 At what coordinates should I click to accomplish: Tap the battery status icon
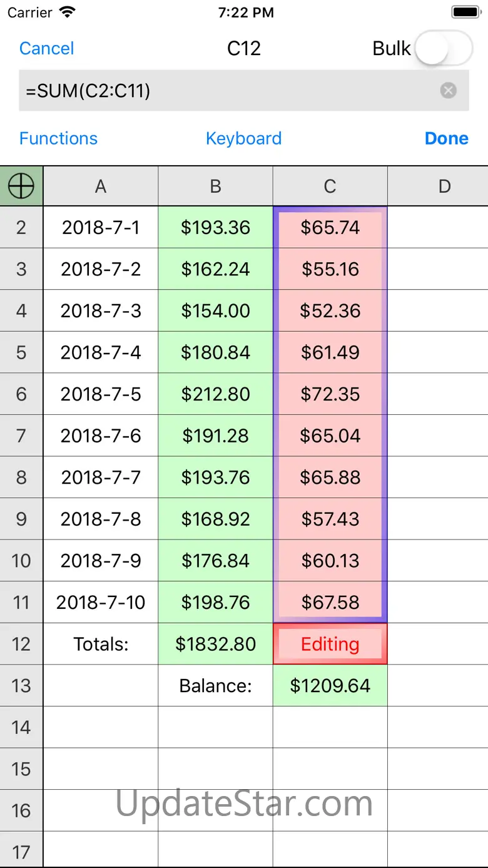(465, 12)
